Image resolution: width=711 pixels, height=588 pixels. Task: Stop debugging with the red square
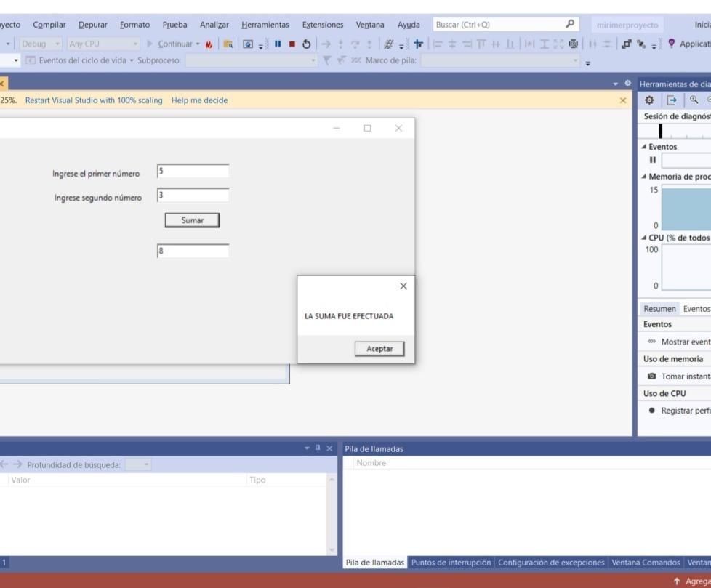pos(292,44)
